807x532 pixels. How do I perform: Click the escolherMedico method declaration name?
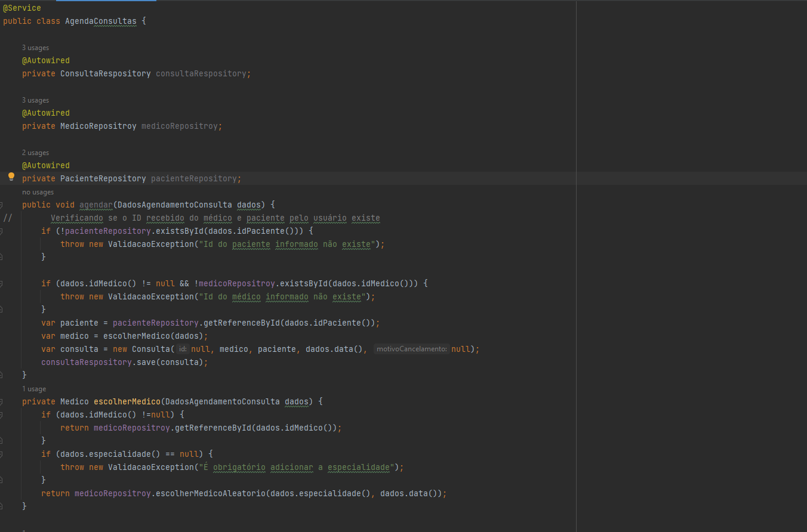(127, 401)
